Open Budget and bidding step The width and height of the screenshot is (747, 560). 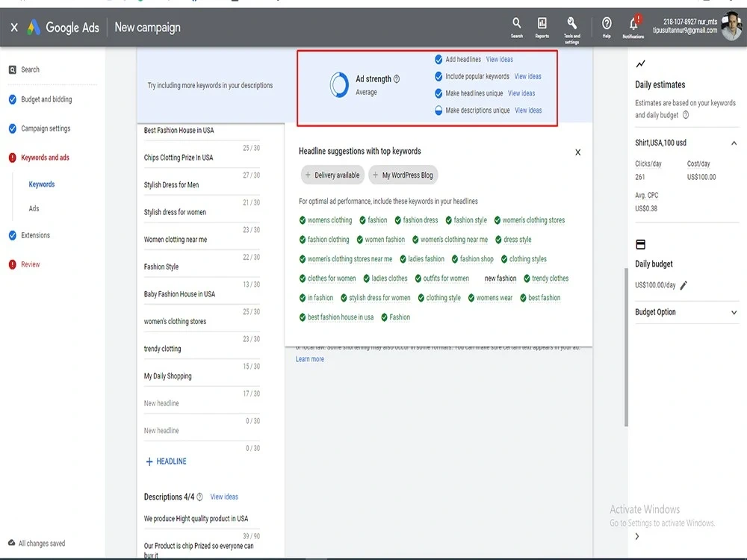point(46,99)
